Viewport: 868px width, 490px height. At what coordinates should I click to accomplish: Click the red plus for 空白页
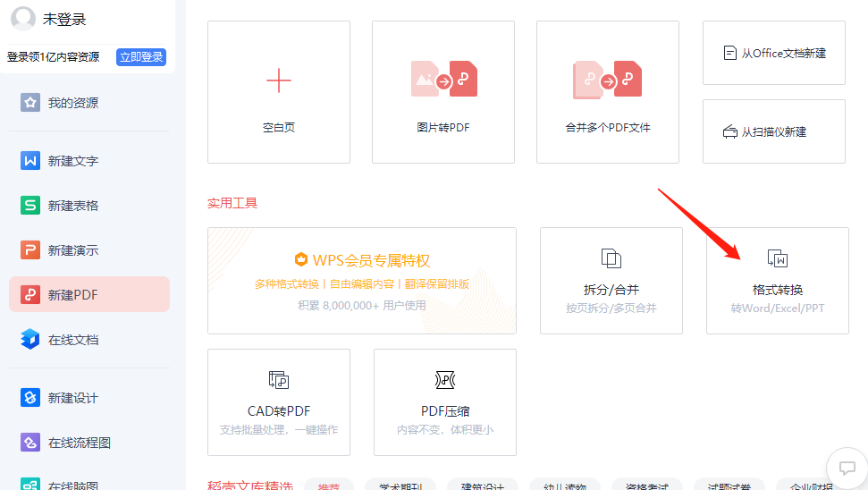click(x=278, y=80)
